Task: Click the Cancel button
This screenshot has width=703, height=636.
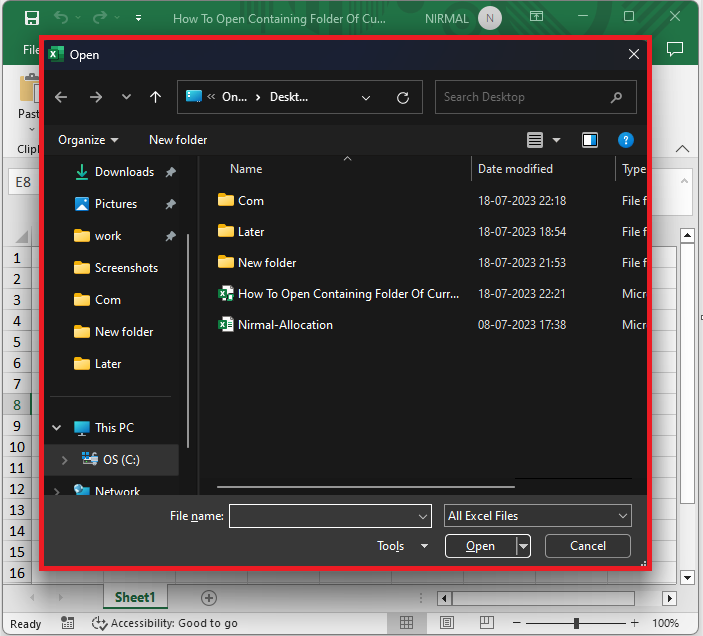Action: (588, 546)
